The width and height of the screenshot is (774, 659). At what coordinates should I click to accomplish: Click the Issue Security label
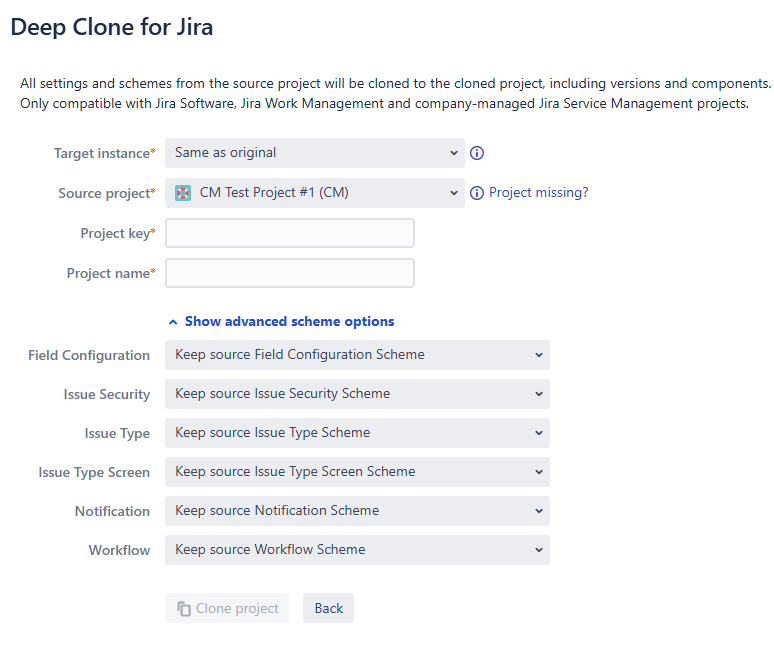[107, 394]
